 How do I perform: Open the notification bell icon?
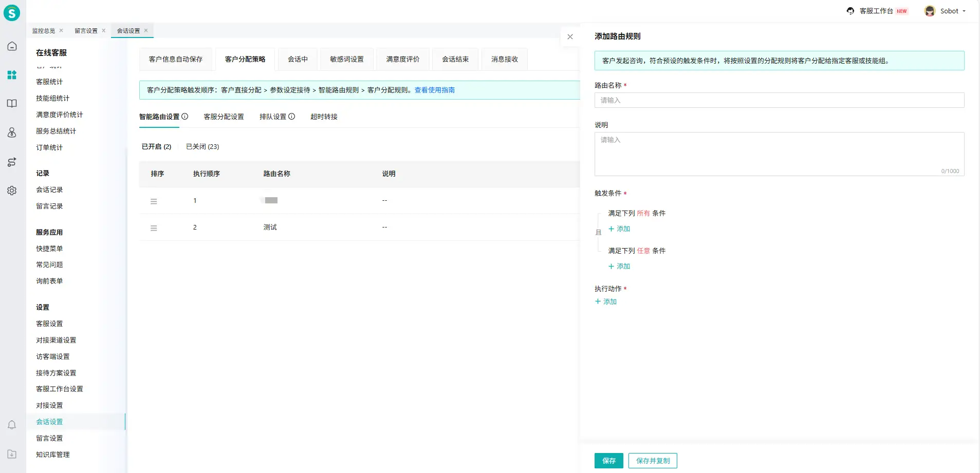tap(12, 425)
